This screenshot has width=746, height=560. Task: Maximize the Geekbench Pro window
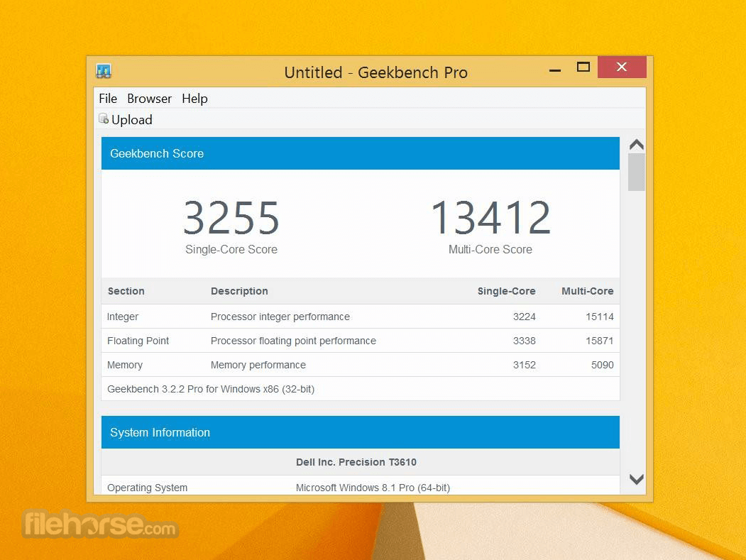(x=583, y=67)
